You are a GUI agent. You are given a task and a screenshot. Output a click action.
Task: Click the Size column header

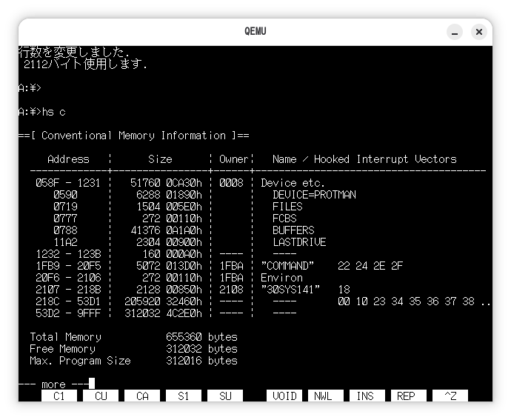(x=160, y=159)
